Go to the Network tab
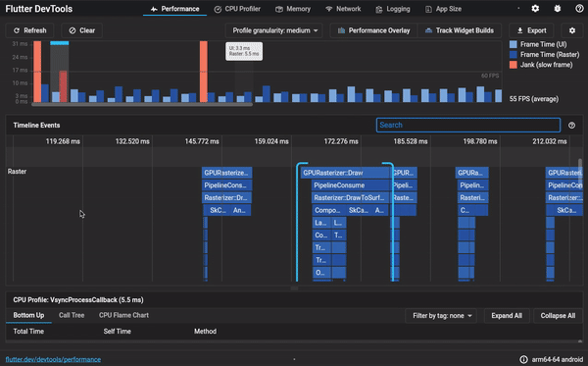The height and width of the screenshot is (366, 588). [x=343, y=9]
